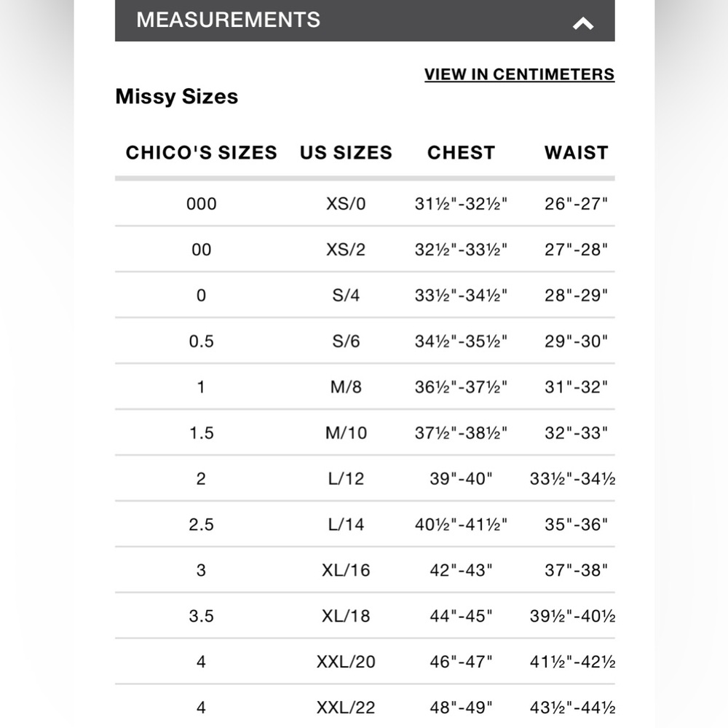Select the Missy Sizes heading

pyautogui.click(x=176, y=97)
